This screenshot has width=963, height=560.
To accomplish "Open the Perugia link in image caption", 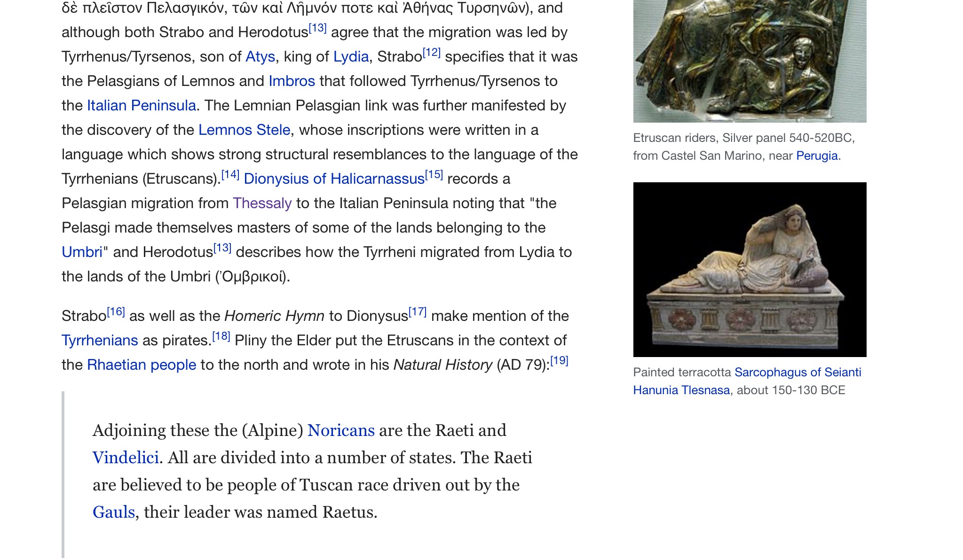I will point(817,156).
